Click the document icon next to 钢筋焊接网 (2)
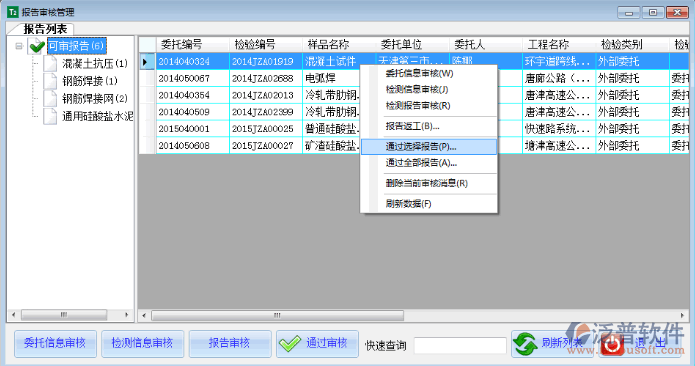 [x=50, y=98]
